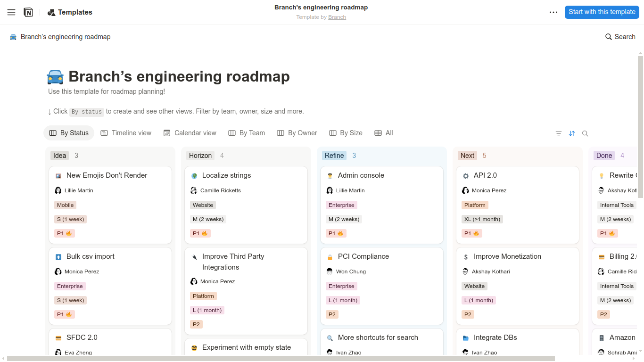
Task: Click the Refine column header
Action: point(334,156)
